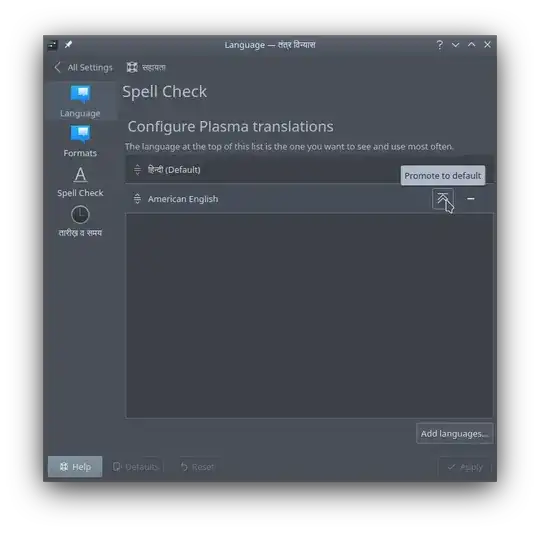Image resolution: width=540 pixels, height=533 pixels.
Task: Click the Defaults button
Action: (x=136, y=467)
